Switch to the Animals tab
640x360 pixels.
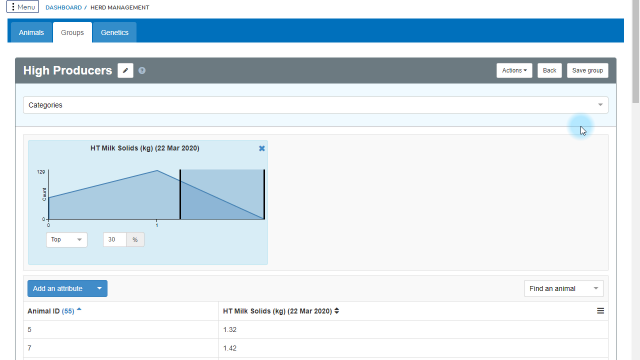coord(31,32)
